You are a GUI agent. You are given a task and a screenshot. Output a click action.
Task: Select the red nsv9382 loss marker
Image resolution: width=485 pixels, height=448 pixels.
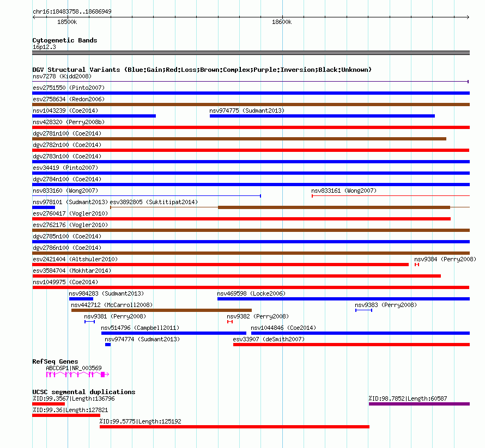[x=230, y=322]
